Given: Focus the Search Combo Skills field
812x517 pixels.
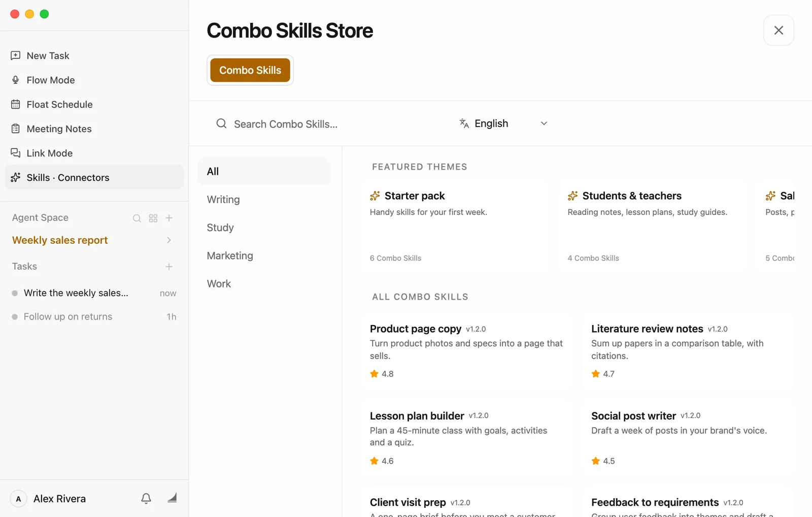Looking at the screenshot, I should point(330,123).
